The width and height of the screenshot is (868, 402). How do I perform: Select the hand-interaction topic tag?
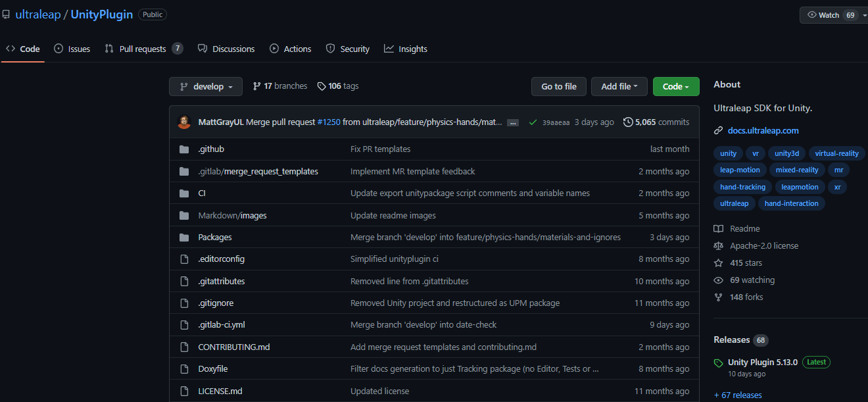(791, 203)
